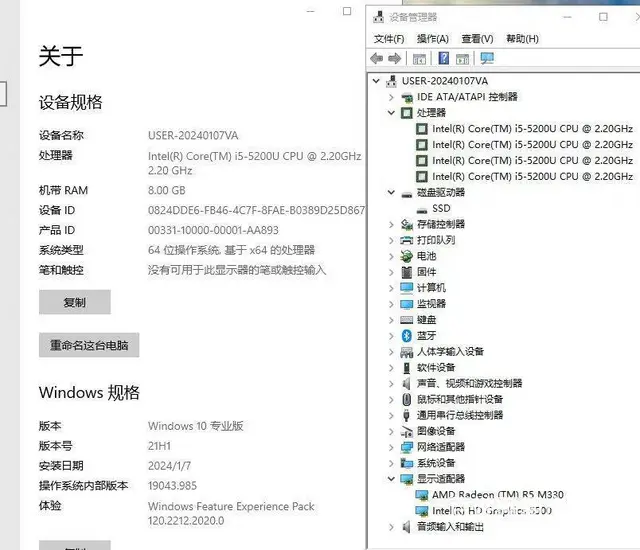Screen dimensions: 640x550
Task: Maximize the Settings About window
Action: [x=347, y=11]
